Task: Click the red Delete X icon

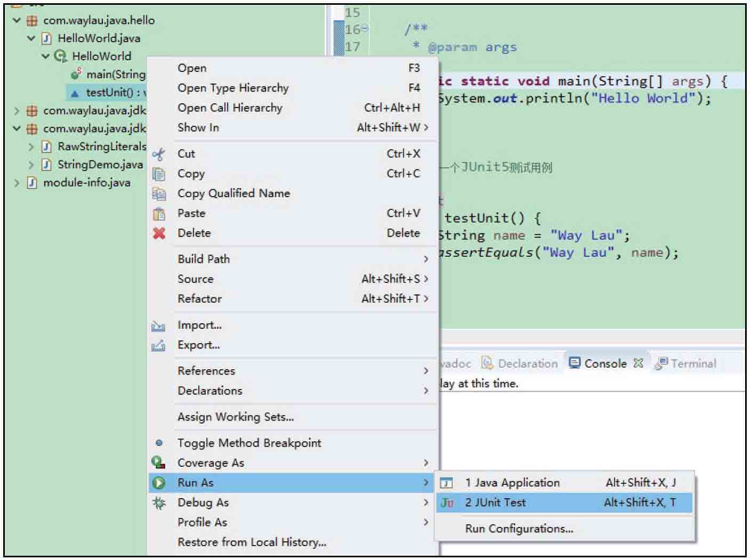Action: (159, 233)
